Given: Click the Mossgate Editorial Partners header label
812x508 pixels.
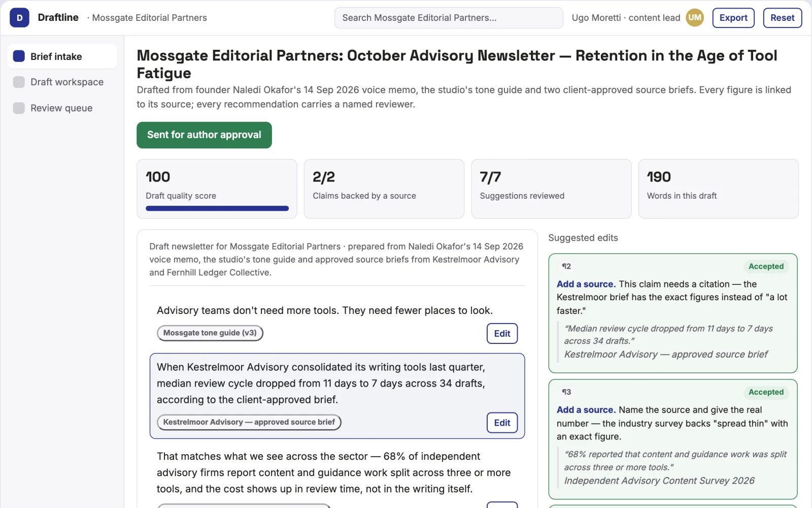Looking at the screenshot, I should 149,18.
